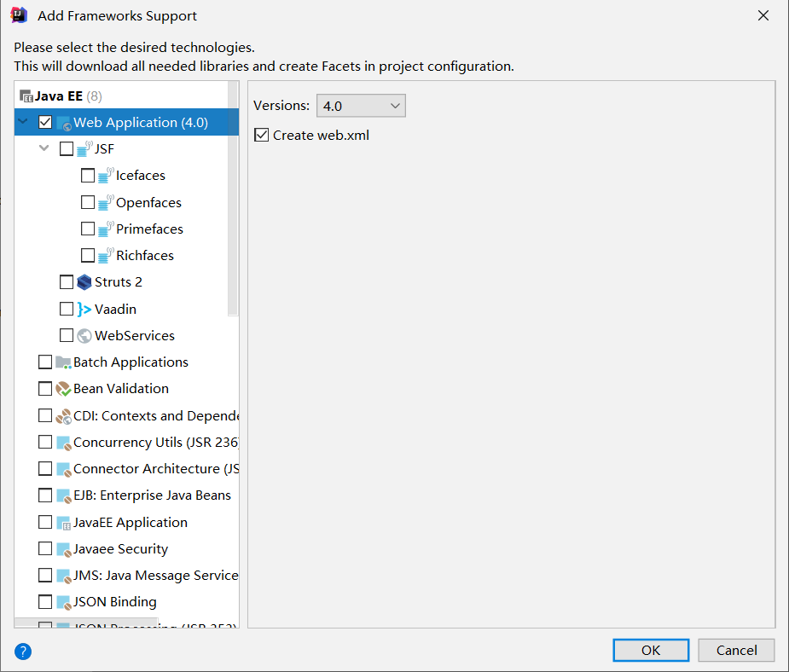Click the Vaadin logo icon
Screen dimensions: 789x672
[84, 309]
